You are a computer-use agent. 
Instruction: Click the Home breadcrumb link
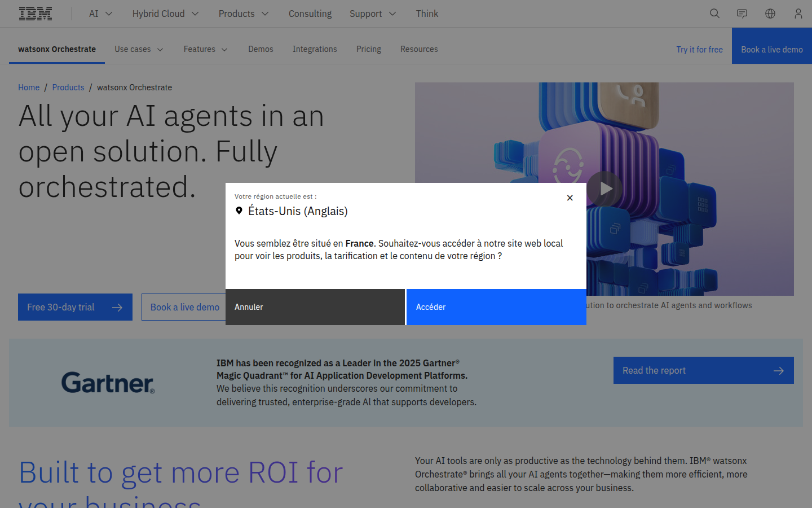(29, 87)
